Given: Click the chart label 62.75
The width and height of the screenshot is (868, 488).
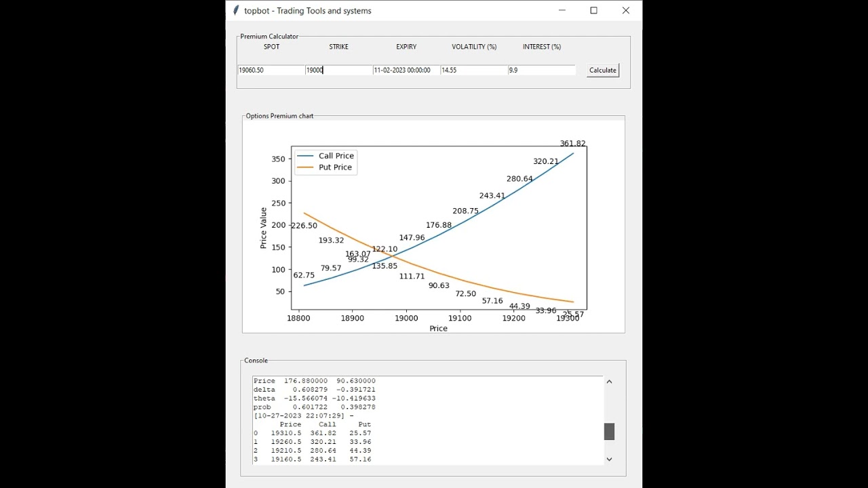Looking at the screenshot, I should coord(304,275).
